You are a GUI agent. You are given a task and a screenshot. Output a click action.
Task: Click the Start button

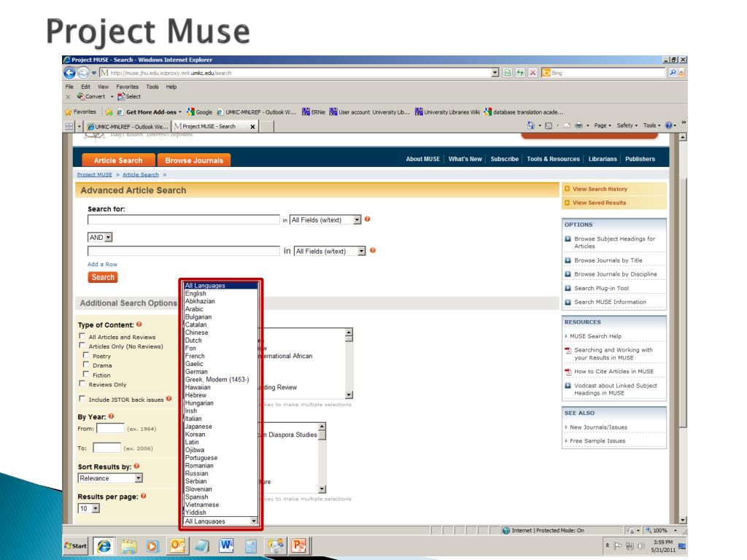(76, 545)
